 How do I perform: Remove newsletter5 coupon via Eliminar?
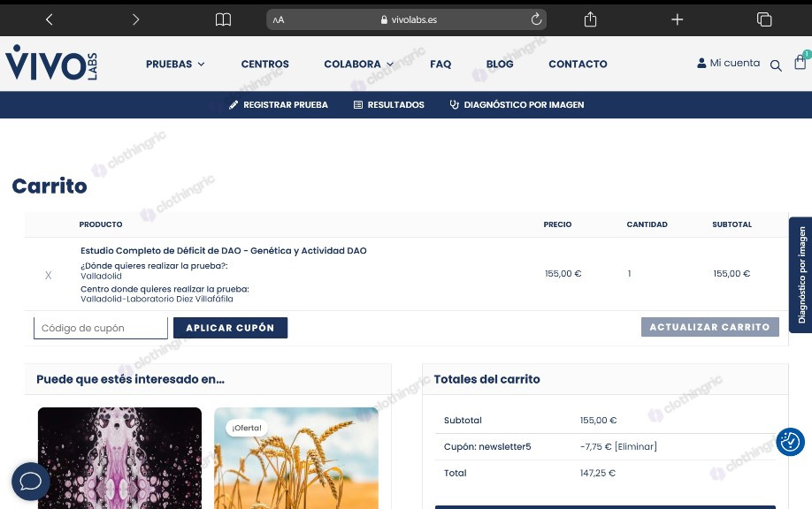pos(636,446)
